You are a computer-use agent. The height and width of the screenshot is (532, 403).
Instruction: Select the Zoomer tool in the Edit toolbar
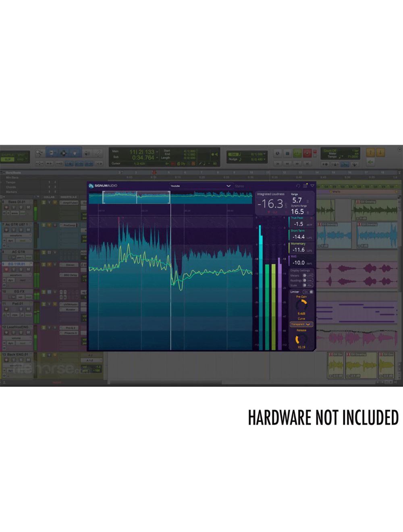click(x=39, y=153)
